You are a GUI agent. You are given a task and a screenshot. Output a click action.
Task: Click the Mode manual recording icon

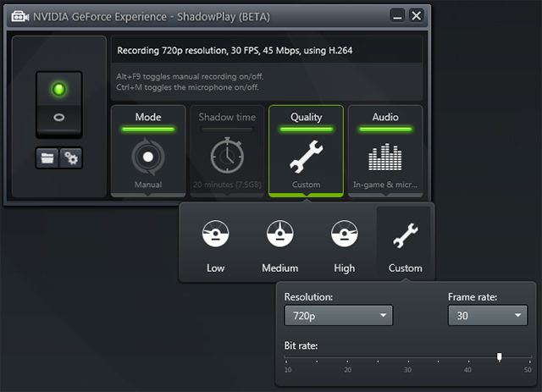coord(147,157)
